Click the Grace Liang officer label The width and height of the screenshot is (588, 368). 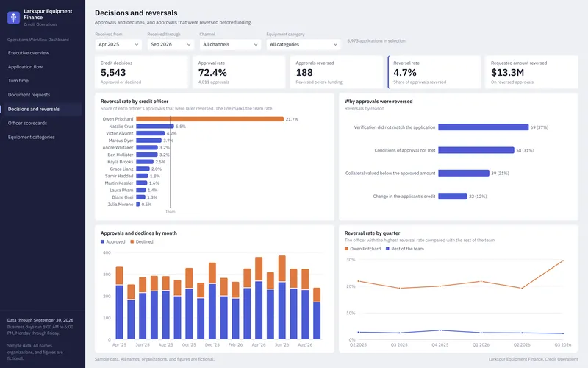point(121,169)
